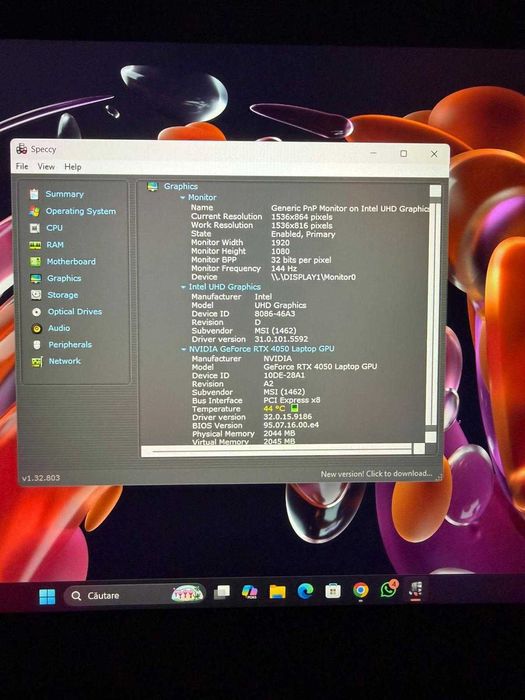Open the Help menu
525x700 pixels.
[x=73, y=167]
